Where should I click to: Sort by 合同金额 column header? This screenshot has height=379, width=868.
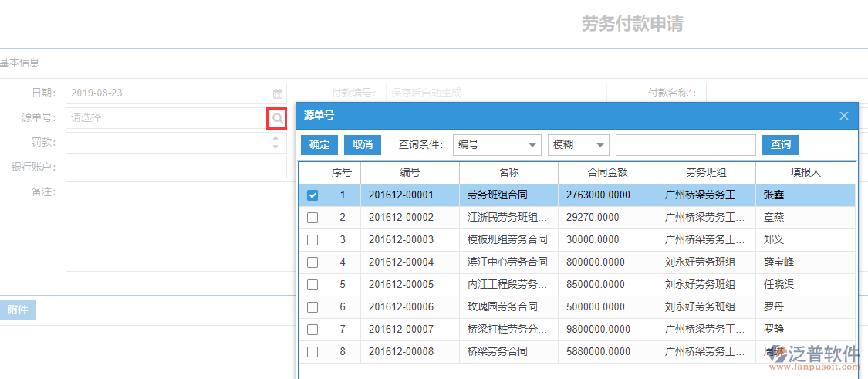607,173
